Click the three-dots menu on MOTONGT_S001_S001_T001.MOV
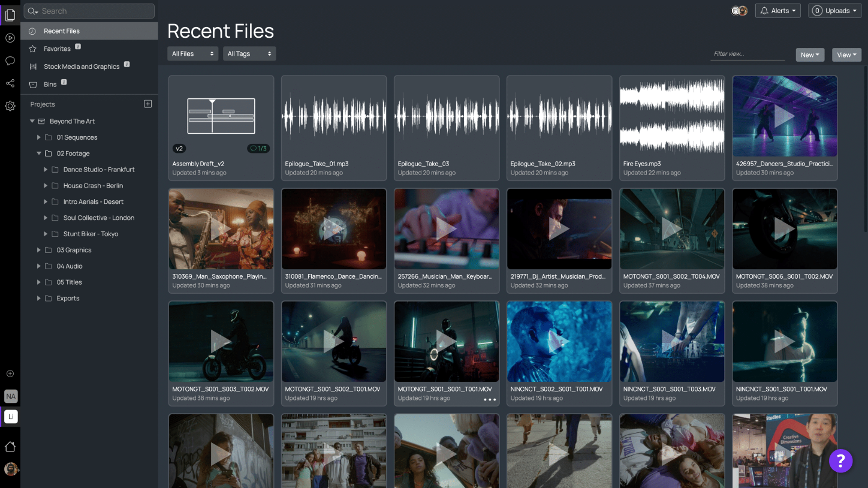 click(x=490, y=399)
